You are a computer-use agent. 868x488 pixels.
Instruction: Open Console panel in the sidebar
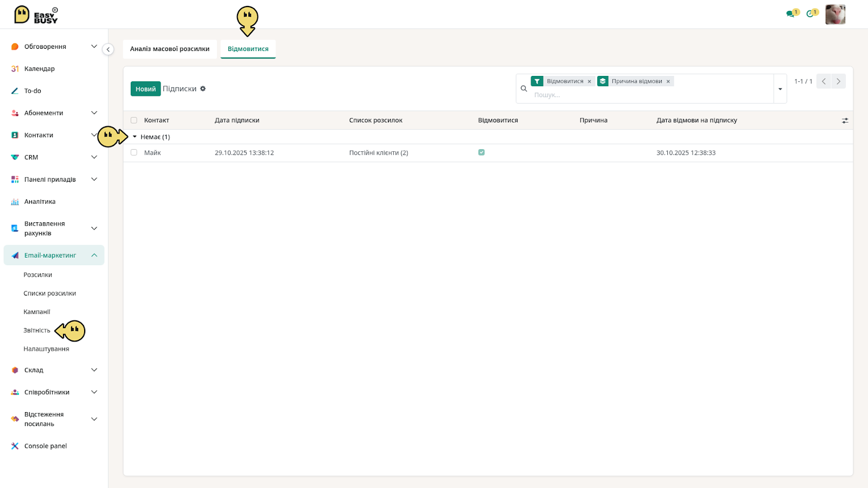click(x=46, y=446)
